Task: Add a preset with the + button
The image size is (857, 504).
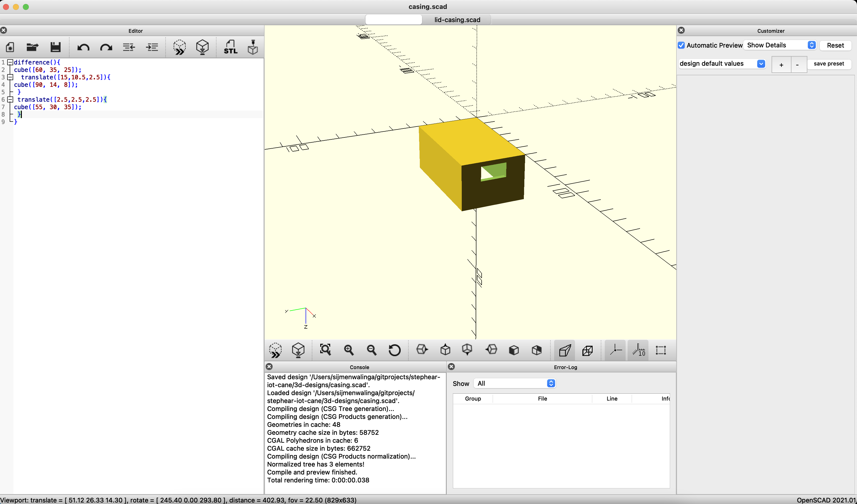Action: pyautogui.click(x=781, y=64)
